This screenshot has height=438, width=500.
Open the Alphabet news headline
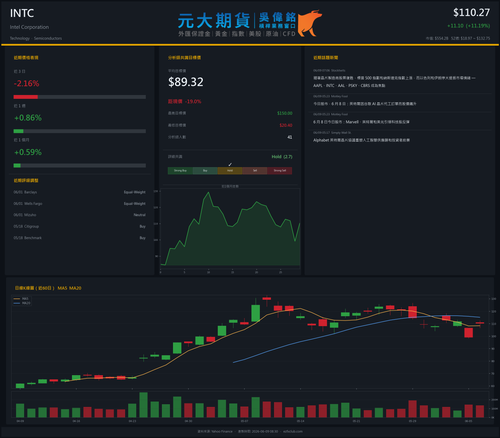point(361,140)
